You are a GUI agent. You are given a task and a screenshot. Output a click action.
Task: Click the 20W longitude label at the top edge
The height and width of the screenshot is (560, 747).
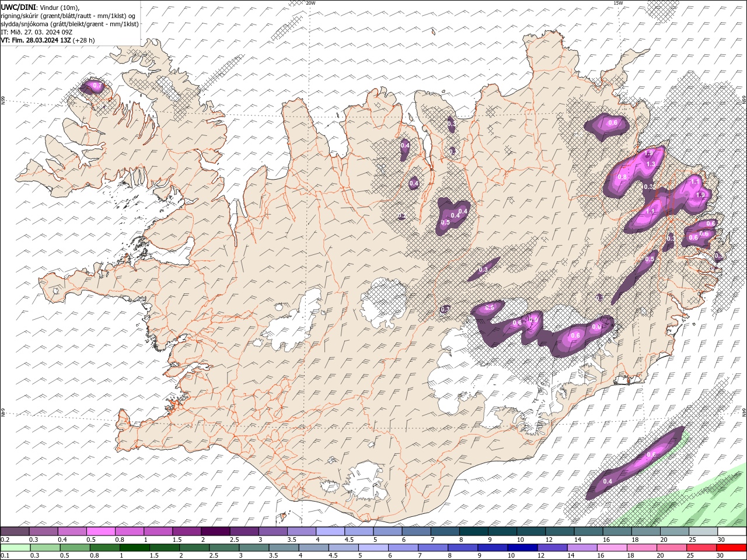310,3
